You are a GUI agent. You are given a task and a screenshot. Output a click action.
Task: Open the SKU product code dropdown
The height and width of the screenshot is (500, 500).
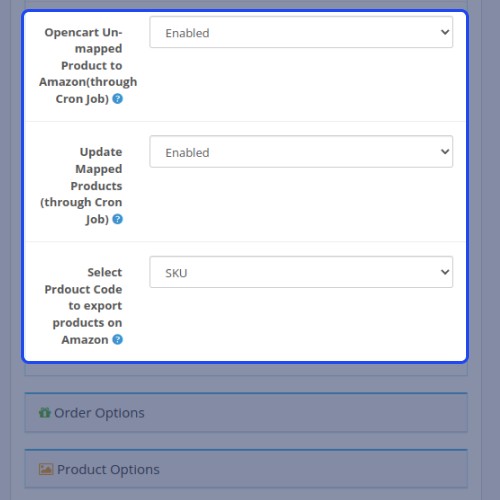301,272
